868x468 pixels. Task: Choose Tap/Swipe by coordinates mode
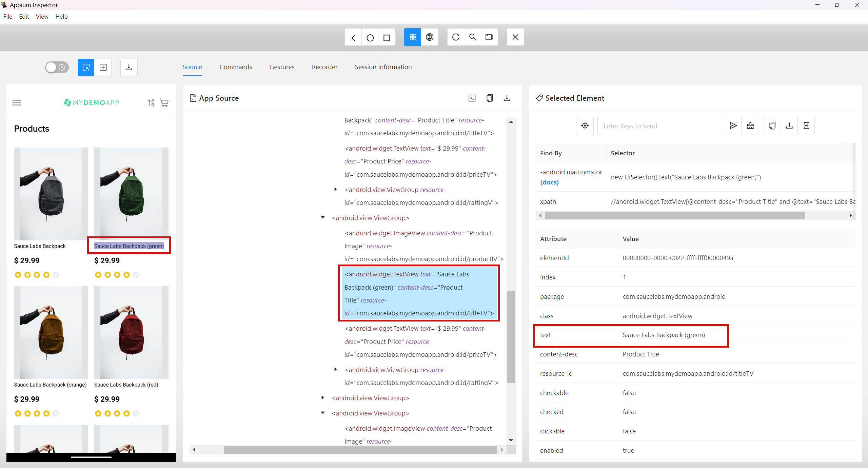tap(103, 67)
